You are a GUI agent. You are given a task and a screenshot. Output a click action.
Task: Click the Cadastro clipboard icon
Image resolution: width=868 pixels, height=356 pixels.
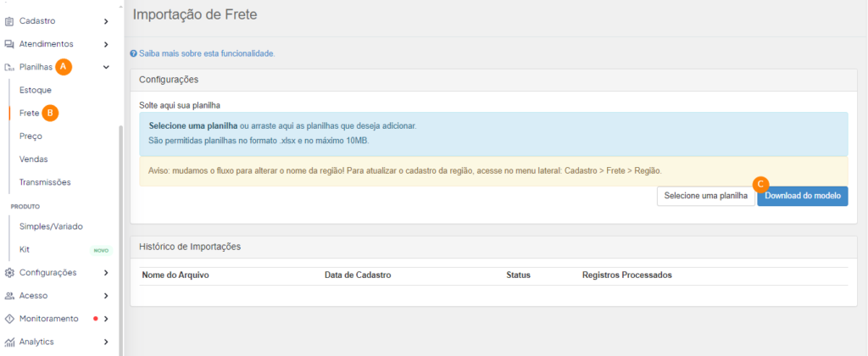click(x=9, y=20)
